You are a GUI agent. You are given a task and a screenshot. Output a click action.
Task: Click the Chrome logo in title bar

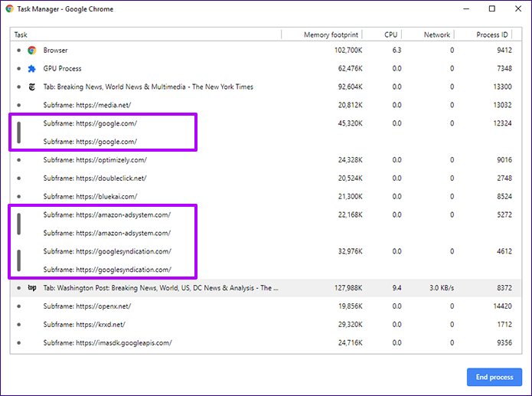pyautogui.click(x=9, y=9)
